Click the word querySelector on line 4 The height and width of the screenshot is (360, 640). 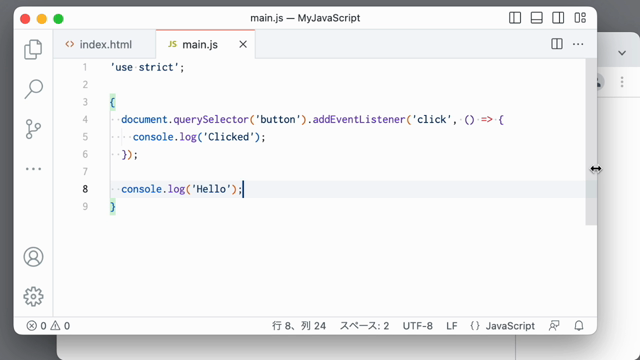[x=211, y=120]
